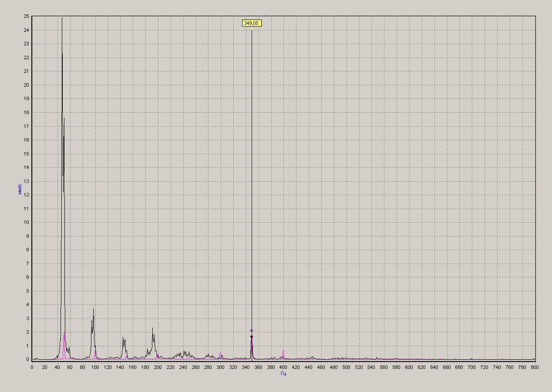Select the magenta diamond cursor marker
552x392 pixels.
252,331
